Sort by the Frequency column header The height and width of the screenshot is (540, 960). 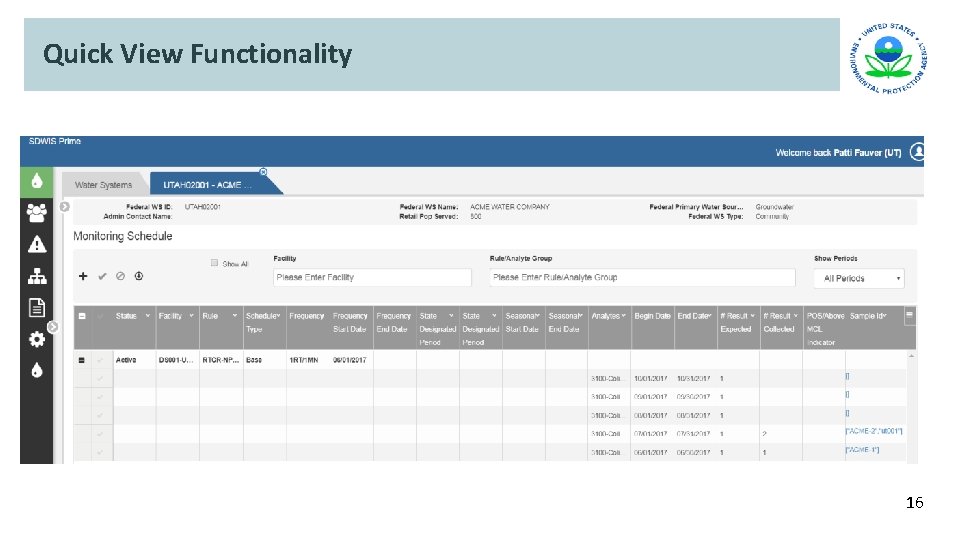[x=307, y=316]
